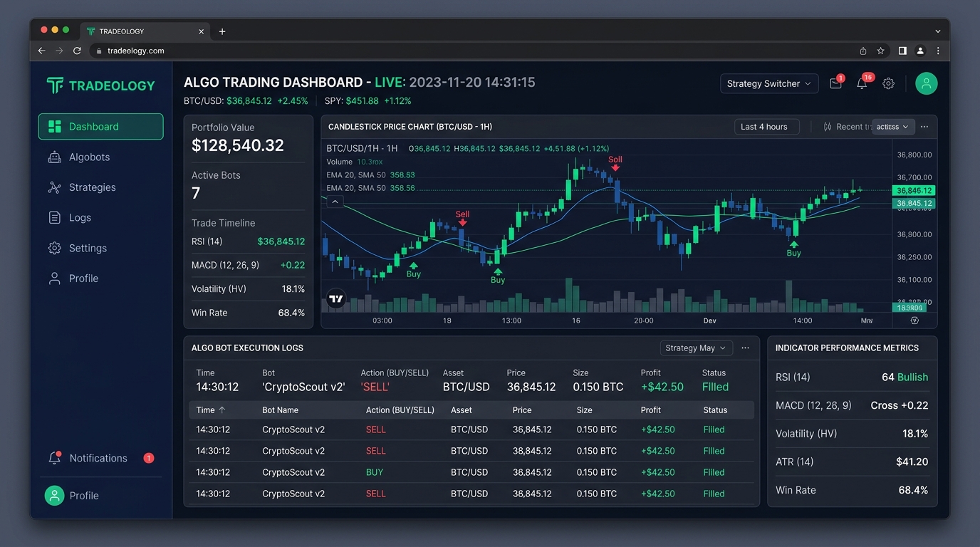Screen dimensions: 980x547
Task: Open the green user avatar in header
Action: click(926, 83)
